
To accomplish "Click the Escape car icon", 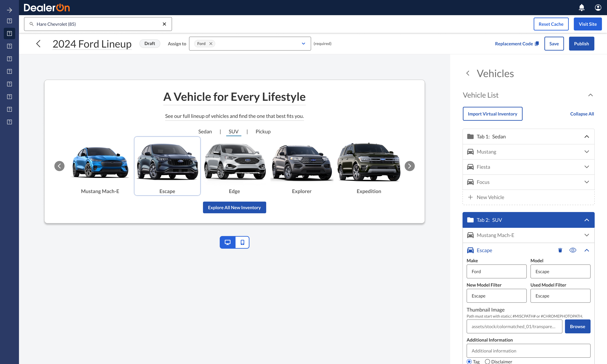I will tap(470, 250).
